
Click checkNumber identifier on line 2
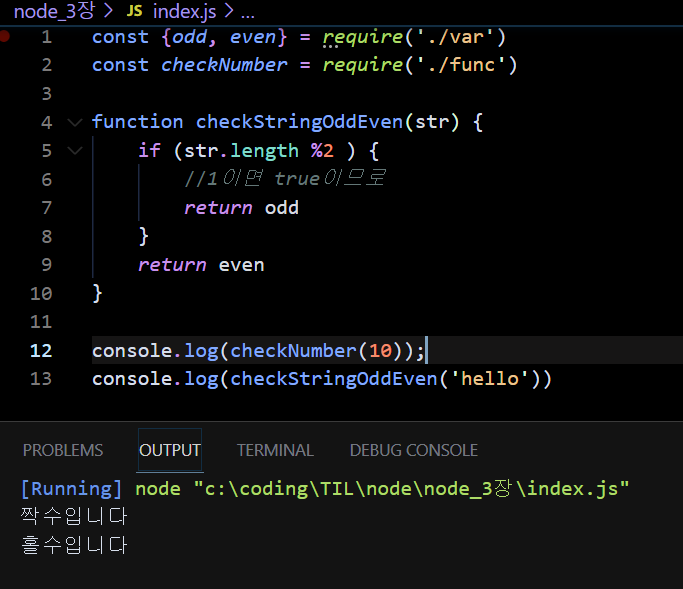coord(224,65)
